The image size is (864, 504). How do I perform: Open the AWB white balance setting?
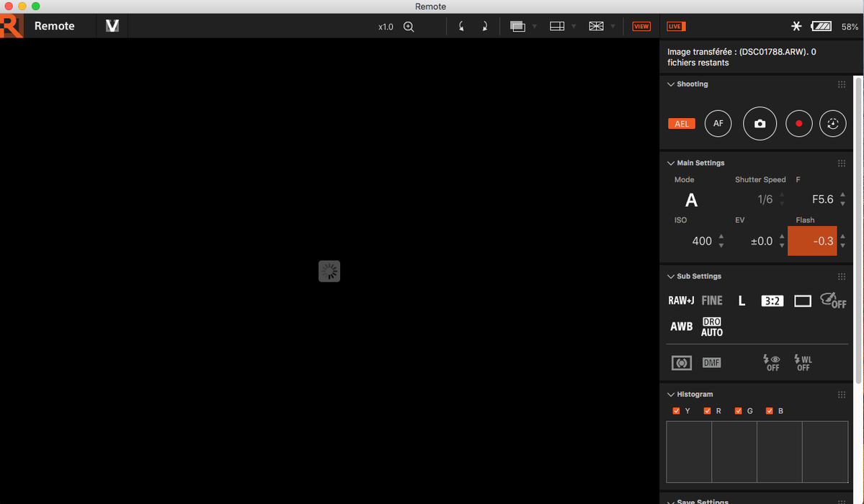(681, 327)
